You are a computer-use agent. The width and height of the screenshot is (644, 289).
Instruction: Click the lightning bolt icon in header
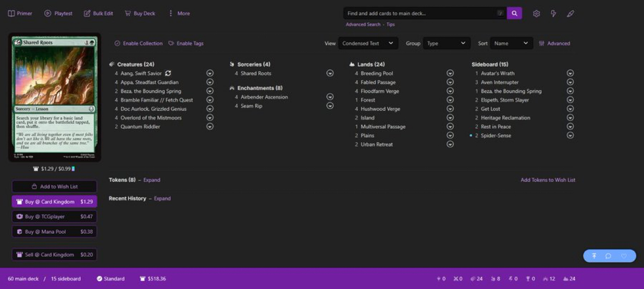coord(553,14)
